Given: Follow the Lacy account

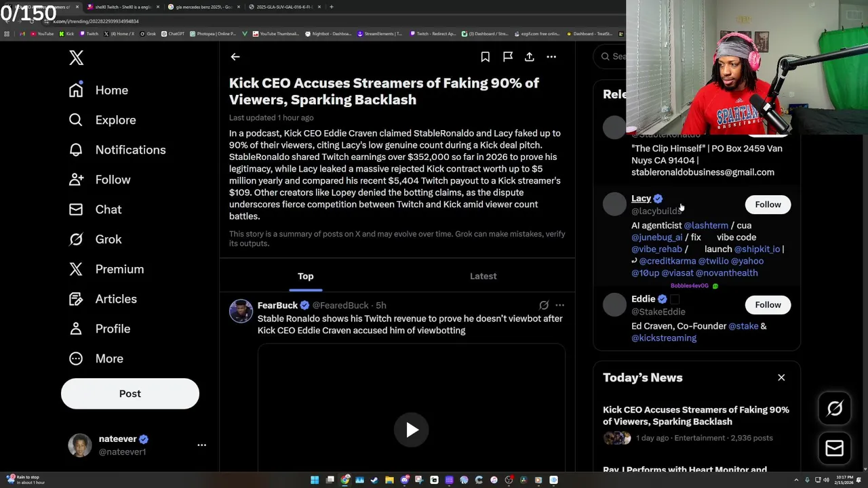Looking at the screenshot, I should point(768,205).
